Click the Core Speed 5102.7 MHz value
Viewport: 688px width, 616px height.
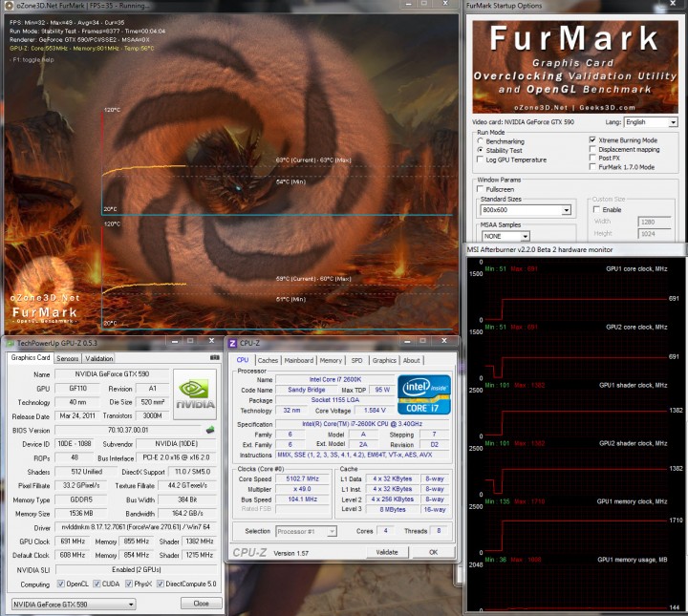pyautogui.click(x=302, y=478)
